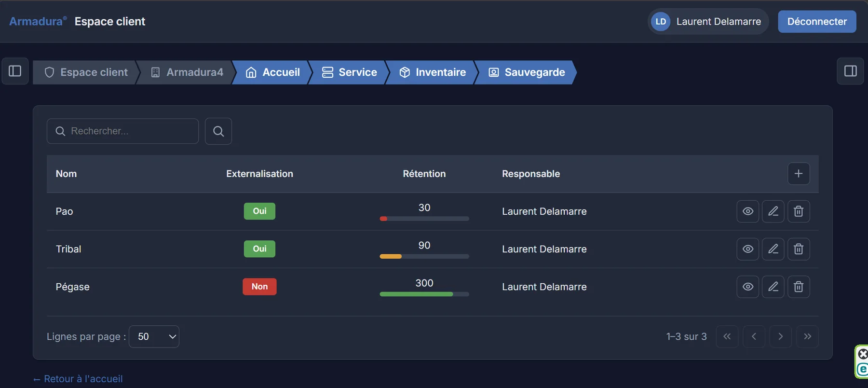
Task: Click the Armadura logo in header
Action: (x=38, y=22)
